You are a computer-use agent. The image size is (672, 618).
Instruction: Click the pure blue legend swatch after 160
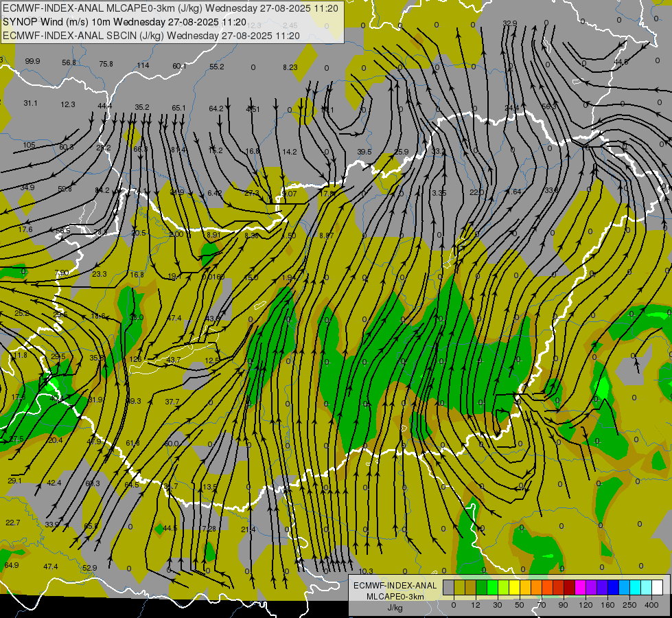(614, 587)
